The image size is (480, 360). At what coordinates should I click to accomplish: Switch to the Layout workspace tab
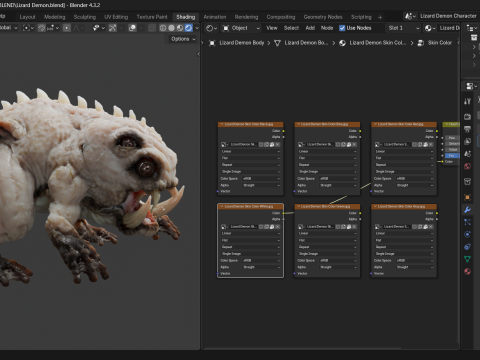pos(27,17)
